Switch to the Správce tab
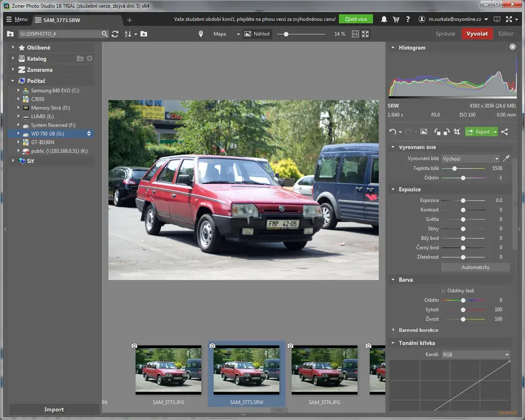The height and width of the screenshot is (420, 525). (x=445, y=34)
